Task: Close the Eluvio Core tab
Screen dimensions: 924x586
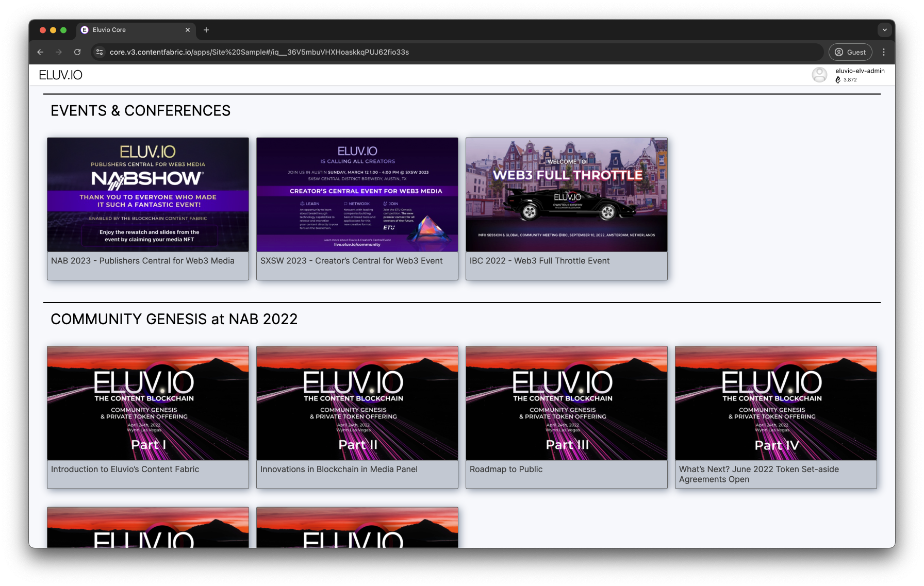Action: tap(188, 30)
